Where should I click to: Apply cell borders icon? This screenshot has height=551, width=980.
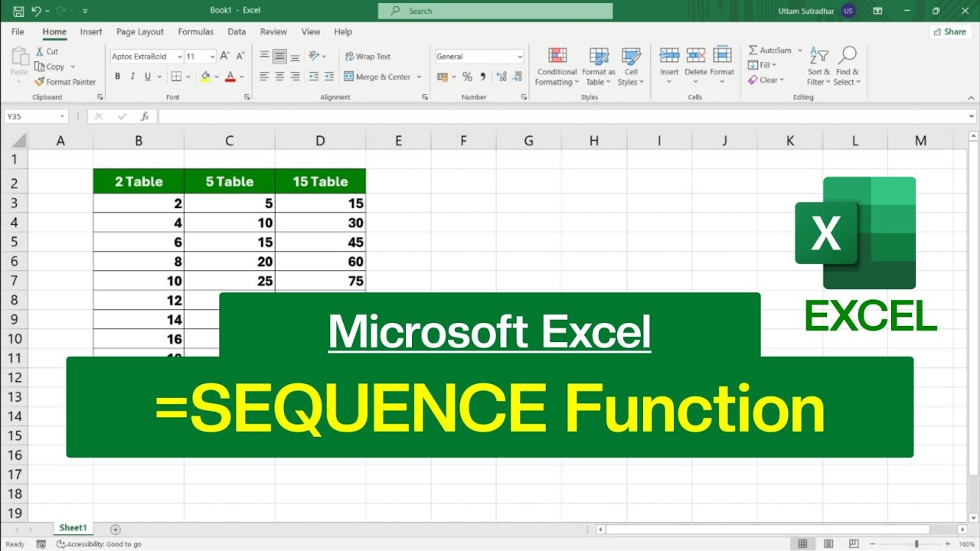tap(176, 77)
